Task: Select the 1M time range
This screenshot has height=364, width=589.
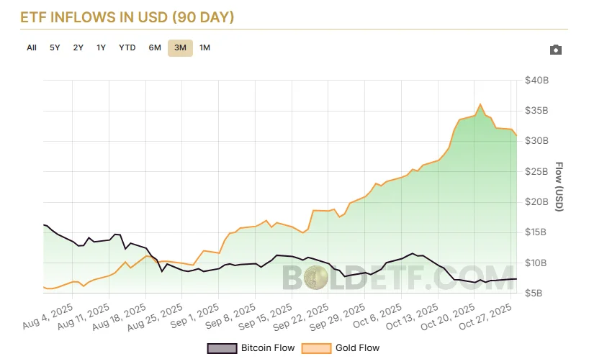Action: (x=204, y=48)
